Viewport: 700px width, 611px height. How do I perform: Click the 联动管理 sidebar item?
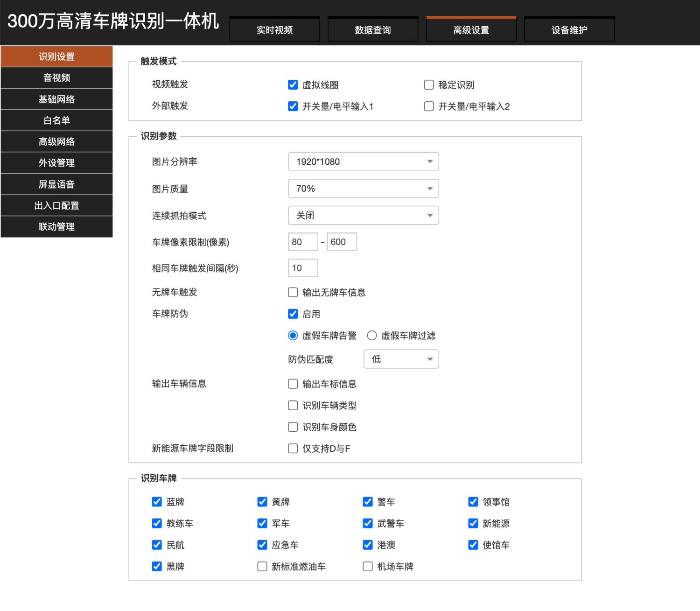click(56, 227)
